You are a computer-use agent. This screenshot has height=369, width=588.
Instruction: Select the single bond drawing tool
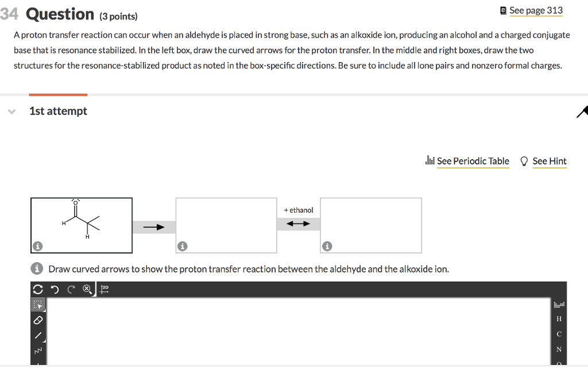(37, 335)
